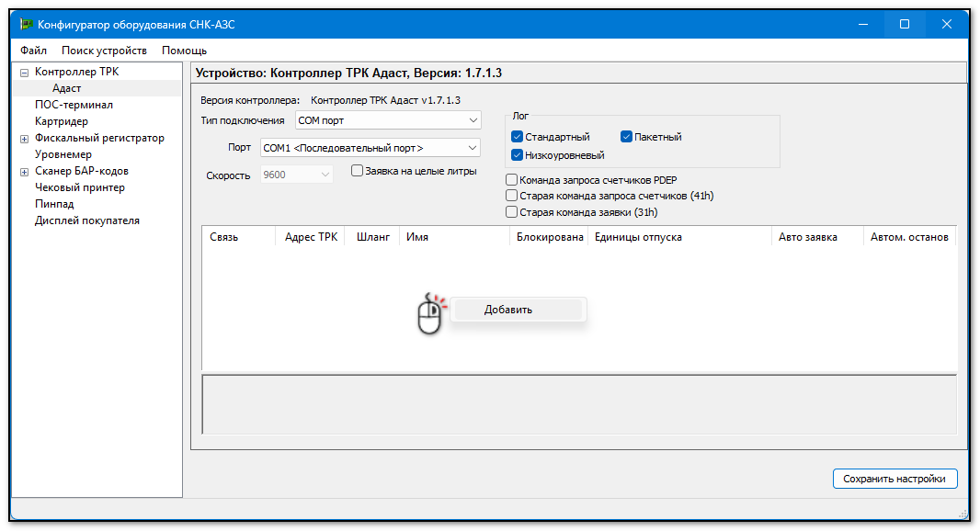Click Добавить in the context menu
The image size is (980, 531).
tap(508, 310)
